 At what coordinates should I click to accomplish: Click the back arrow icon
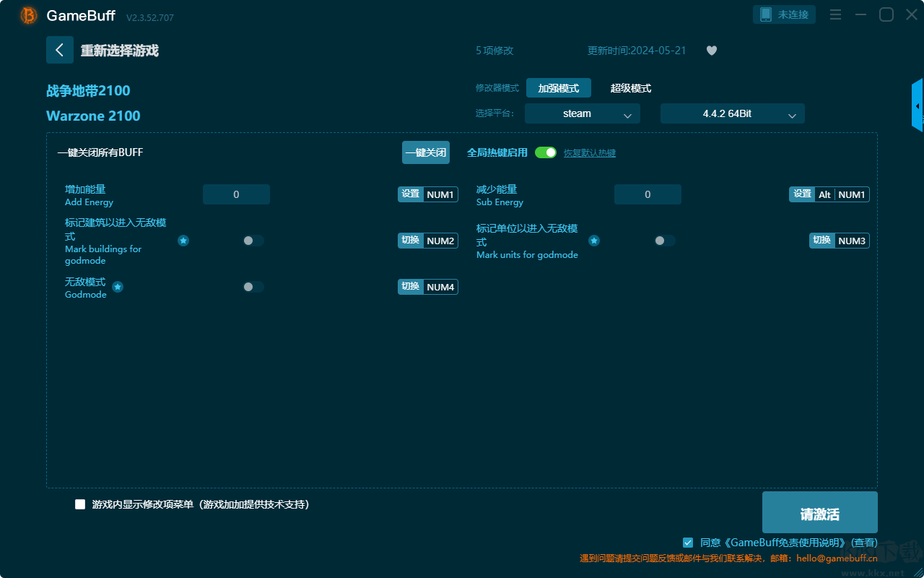(60, 50)
